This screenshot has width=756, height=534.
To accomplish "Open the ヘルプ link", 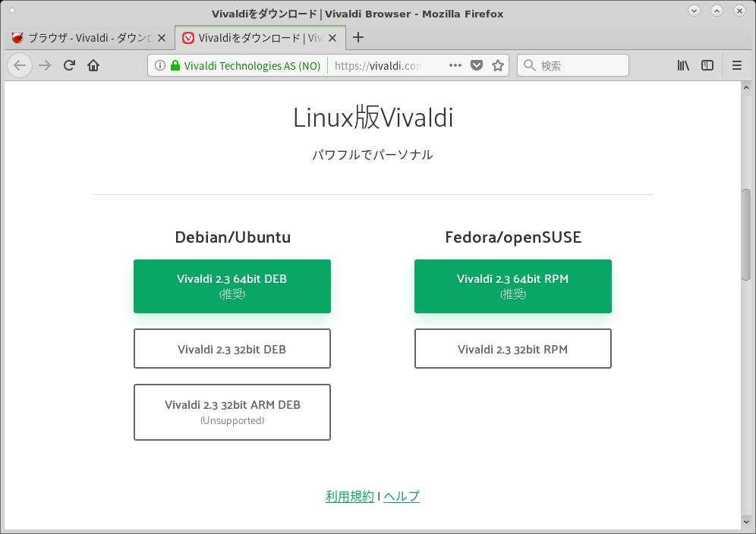I will [402, 496].
